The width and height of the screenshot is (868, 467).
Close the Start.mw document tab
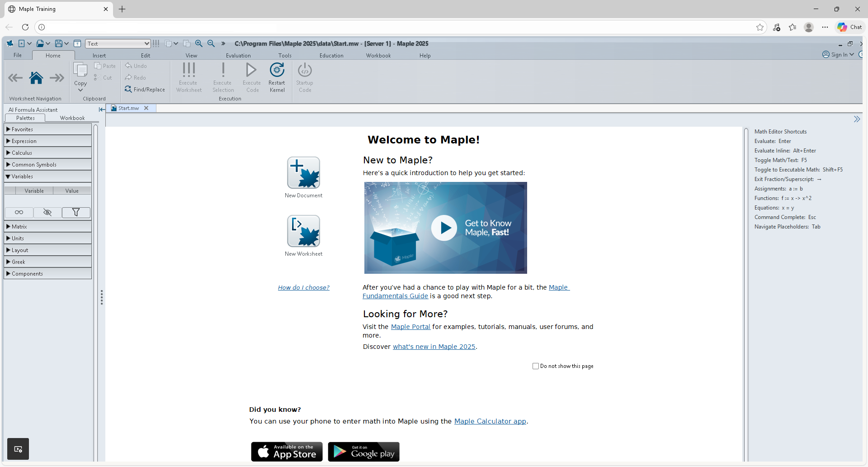[x=146, y=108]
